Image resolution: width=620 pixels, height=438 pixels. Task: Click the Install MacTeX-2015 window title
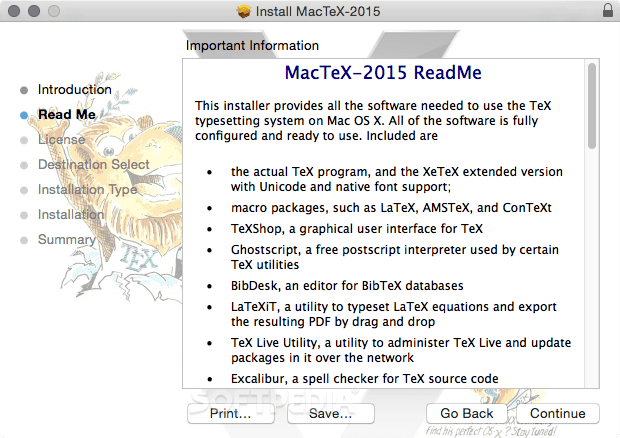click(x=318, y=11)
